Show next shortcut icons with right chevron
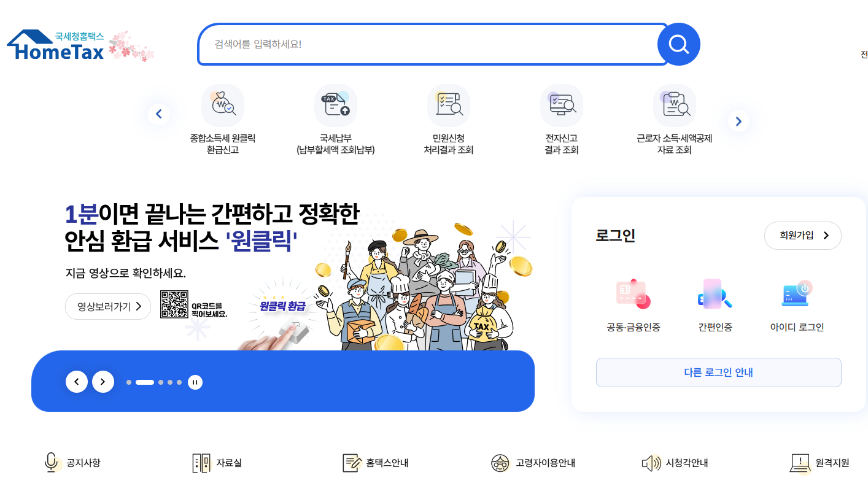 pos(738,121)
